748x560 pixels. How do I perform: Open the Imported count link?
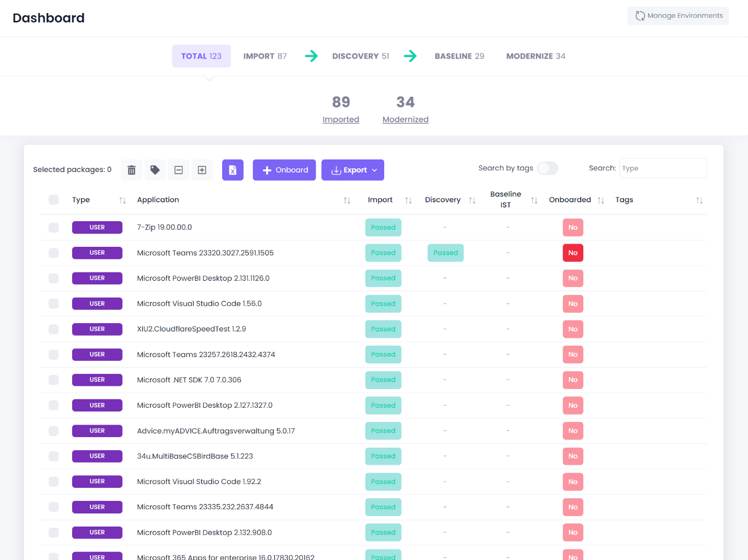(341, 119)
